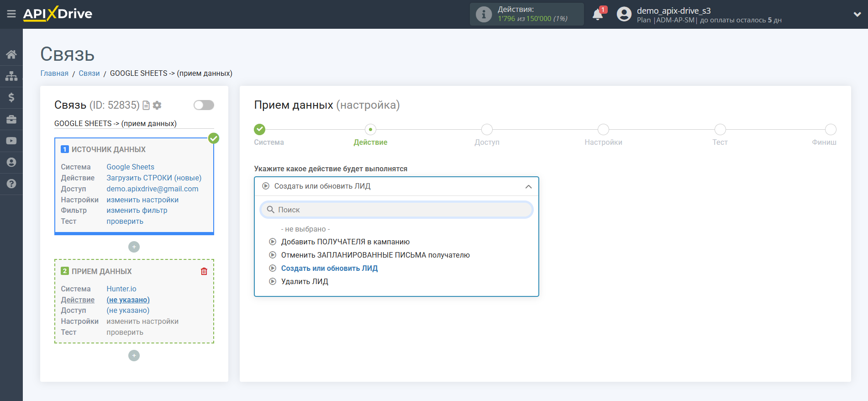868x401 pixels.
Task: Select Отменить ЗАПЛАНИРОВАННЫЕ ПИСЬМА получателю
Action: click(375, 255)
